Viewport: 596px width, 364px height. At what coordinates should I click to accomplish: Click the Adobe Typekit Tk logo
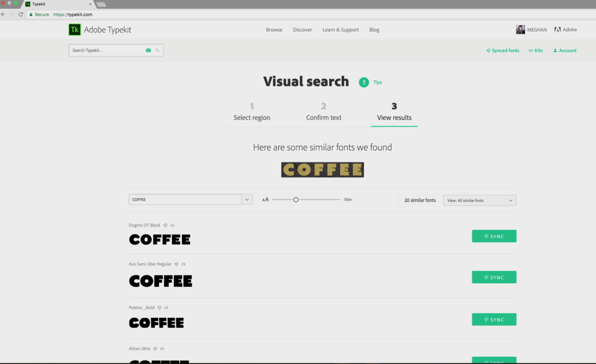click(75, 30)
